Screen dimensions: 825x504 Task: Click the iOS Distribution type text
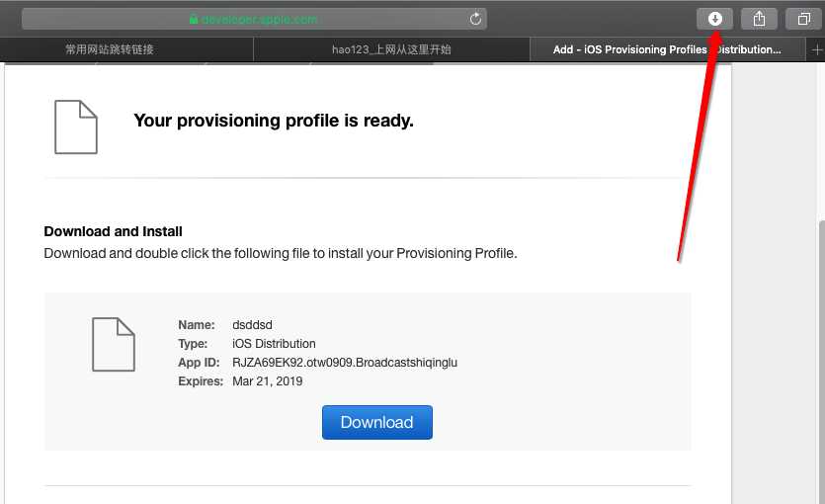(x=274, y=344)
